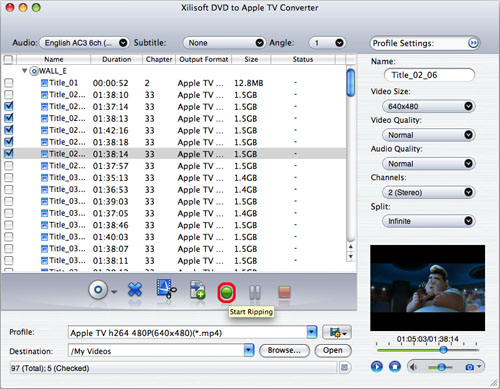The image size is (500, 389).
Task: Click the Size column header
Action: pyautogui.click(x=251, y=59)
